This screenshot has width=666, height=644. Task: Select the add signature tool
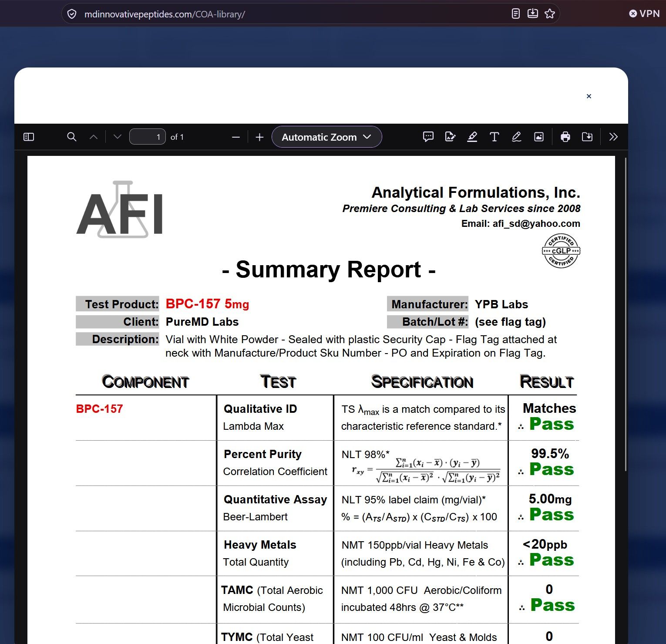(451, 137)
